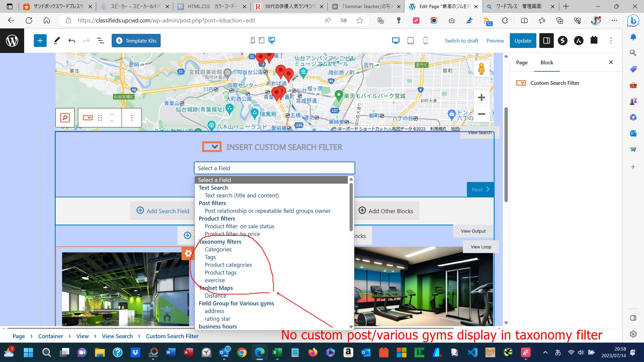Viewport: 644px width, 362px height.
Task: Choose Post relationship or repeatable field groups owner
Action: (268, 211)
